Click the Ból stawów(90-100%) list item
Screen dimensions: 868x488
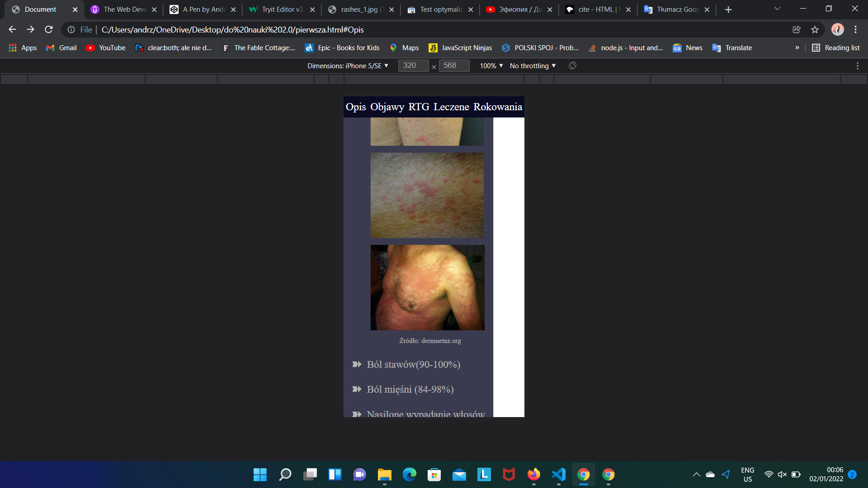click(413, 365)
